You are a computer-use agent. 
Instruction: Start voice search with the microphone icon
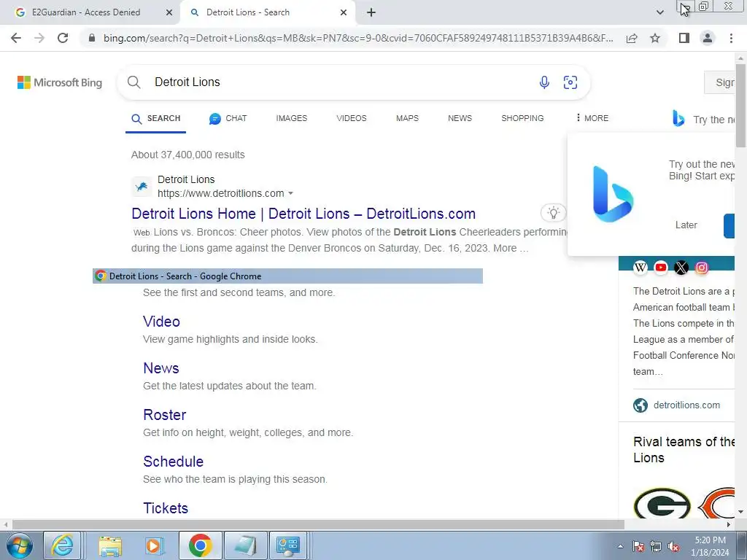pyautogui.click(x=544, y=82)
